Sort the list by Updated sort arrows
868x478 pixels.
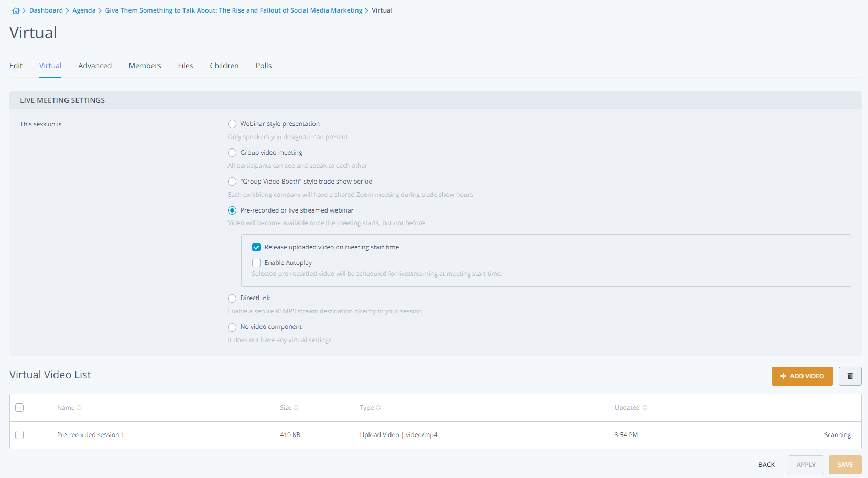click(645, 408)
